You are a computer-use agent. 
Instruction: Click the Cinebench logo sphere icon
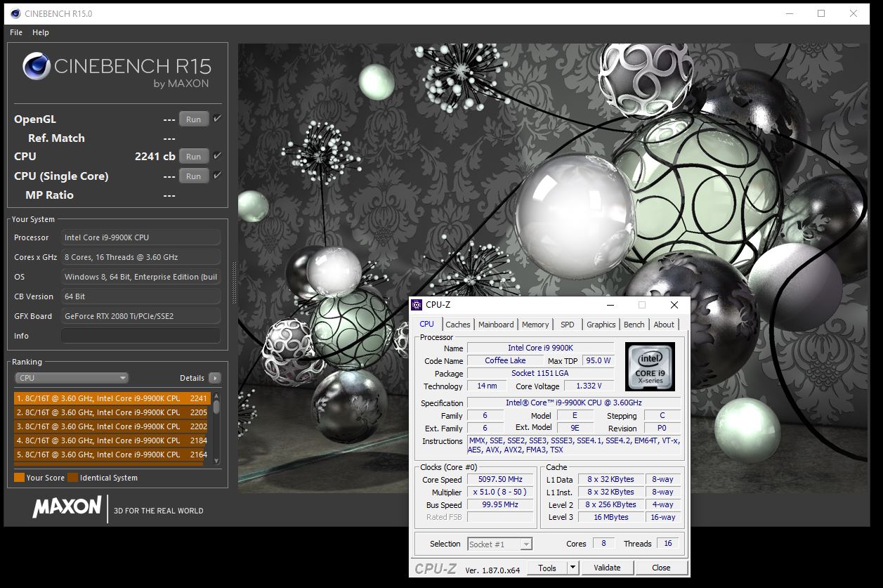[x=36, y=67]
